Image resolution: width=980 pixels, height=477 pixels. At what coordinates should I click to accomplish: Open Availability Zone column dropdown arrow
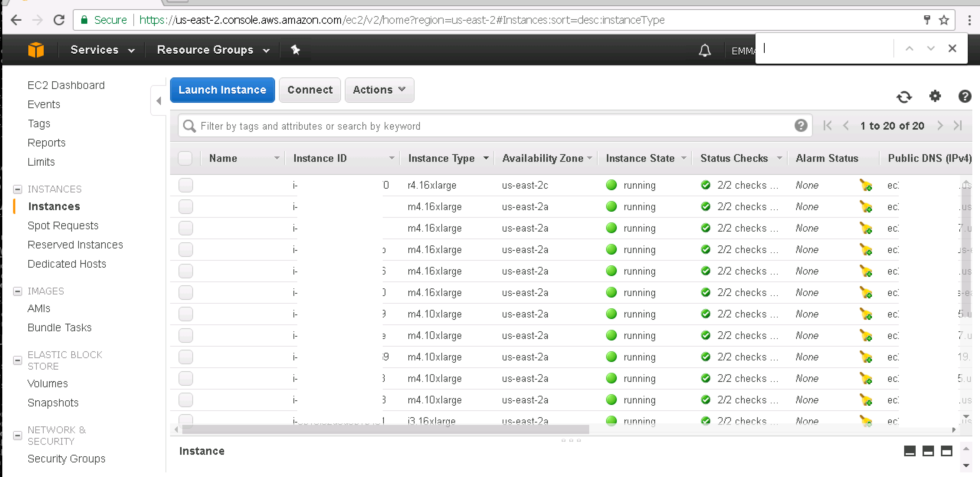589,158
